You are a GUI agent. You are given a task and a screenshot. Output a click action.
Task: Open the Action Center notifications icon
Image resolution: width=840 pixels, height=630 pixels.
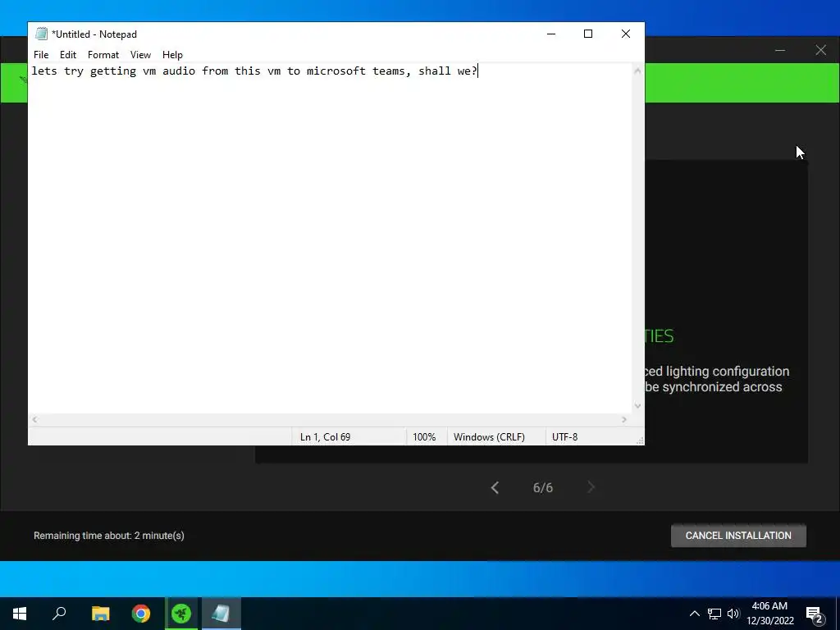click(815, 614)
